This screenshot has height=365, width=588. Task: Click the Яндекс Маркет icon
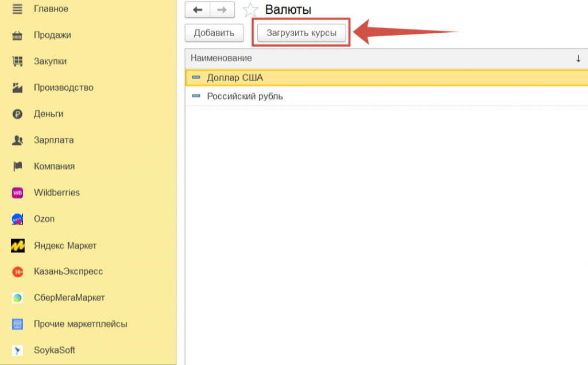[x=18, y=245]
